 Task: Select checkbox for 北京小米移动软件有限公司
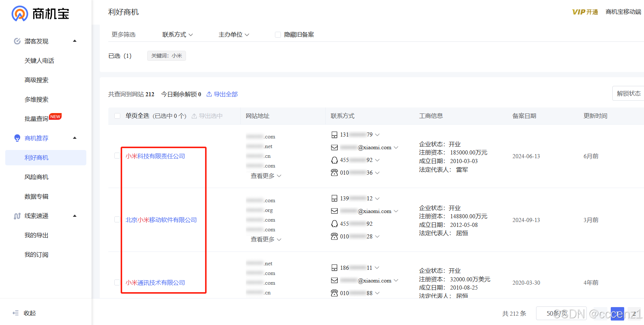(x=117, y=220)
